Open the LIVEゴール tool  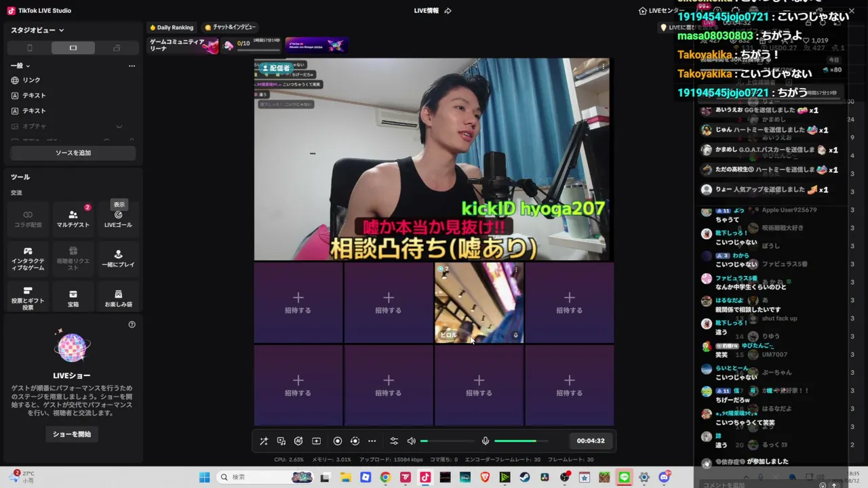point(118,218)
